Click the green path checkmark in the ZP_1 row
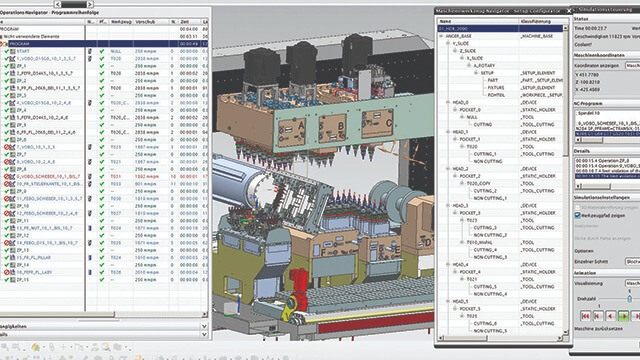 point(102,66)
